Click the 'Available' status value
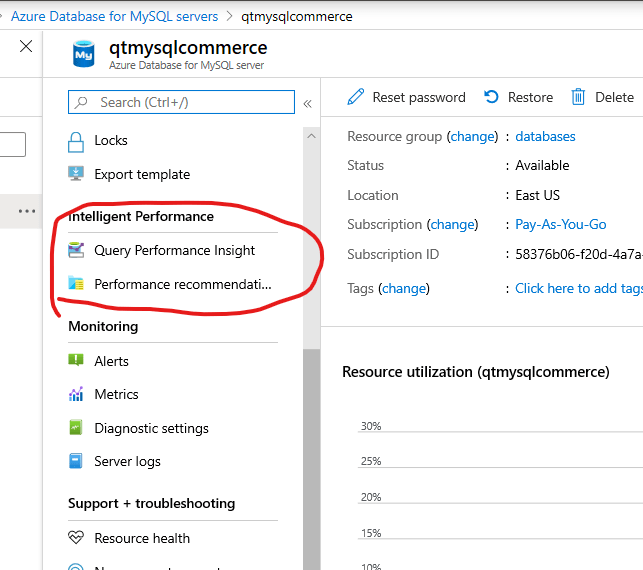Image resolution: width=643 pixels, height=570 pixels. tap(542, 165)
